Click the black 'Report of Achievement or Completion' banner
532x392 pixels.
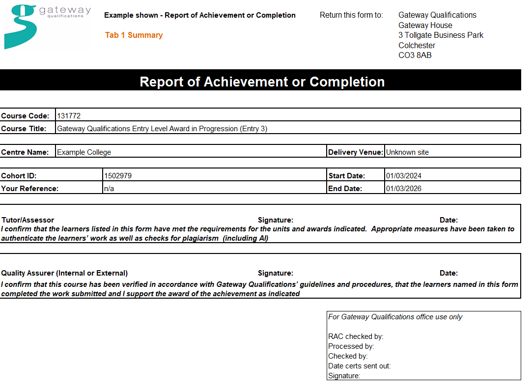point(260,81)
